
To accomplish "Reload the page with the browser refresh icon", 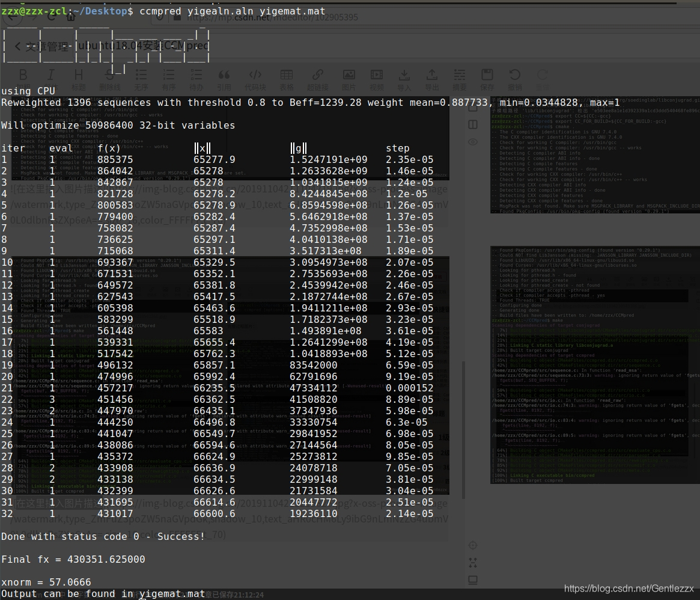I will click(x=51, y=17).
